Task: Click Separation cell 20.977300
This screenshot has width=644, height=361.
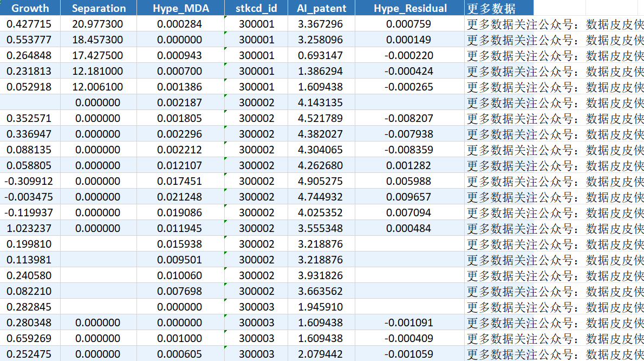Action: pos(99,24)
